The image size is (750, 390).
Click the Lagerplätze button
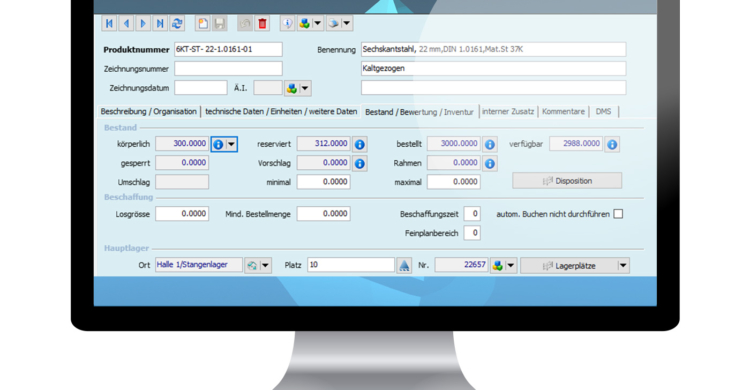pos(569,266)
